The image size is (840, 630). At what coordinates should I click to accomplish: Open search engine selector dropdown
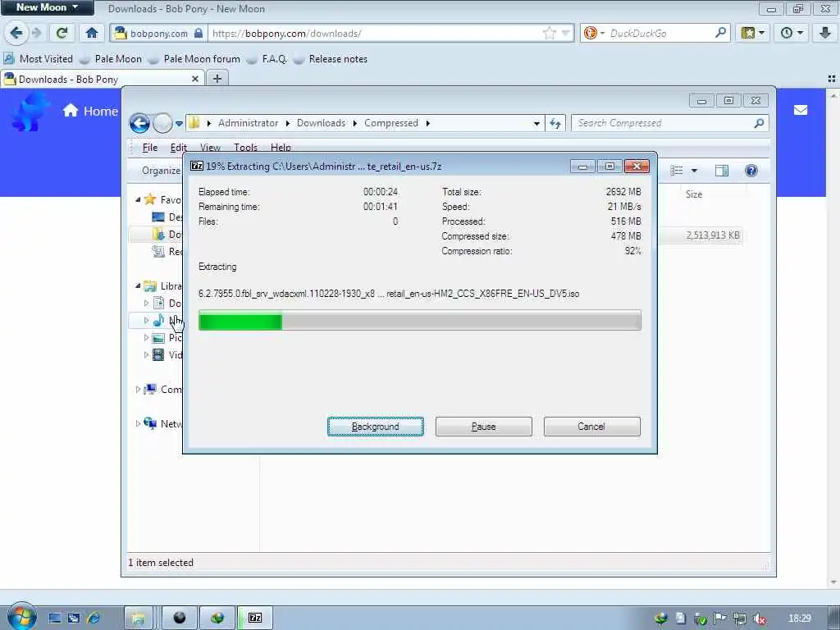[594, 33]
